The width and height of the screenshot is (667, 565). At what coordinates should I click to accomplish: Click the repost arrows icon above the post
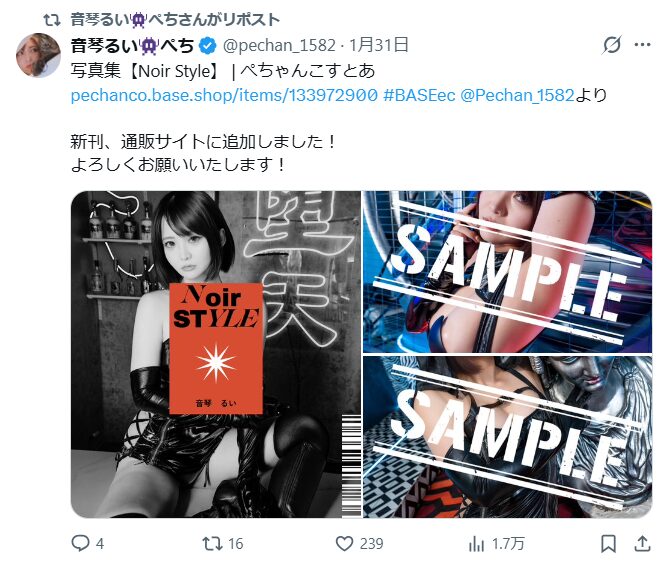[52, 20]
